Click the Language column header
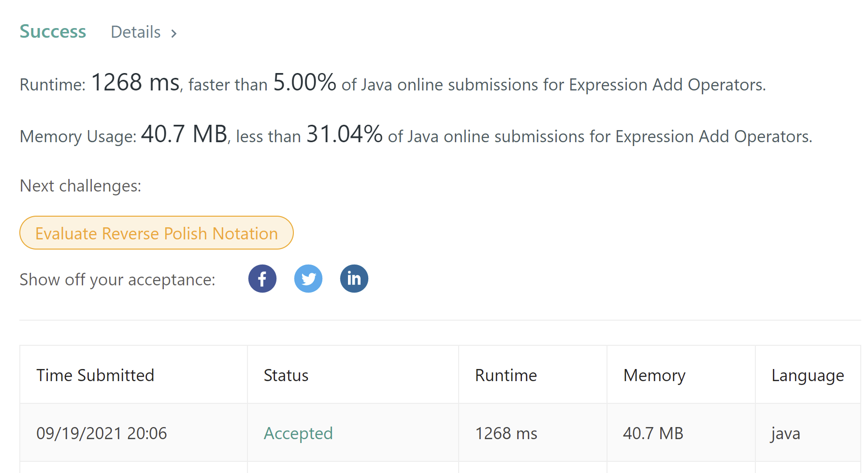The image size is (868, 473). coord(808,375)
